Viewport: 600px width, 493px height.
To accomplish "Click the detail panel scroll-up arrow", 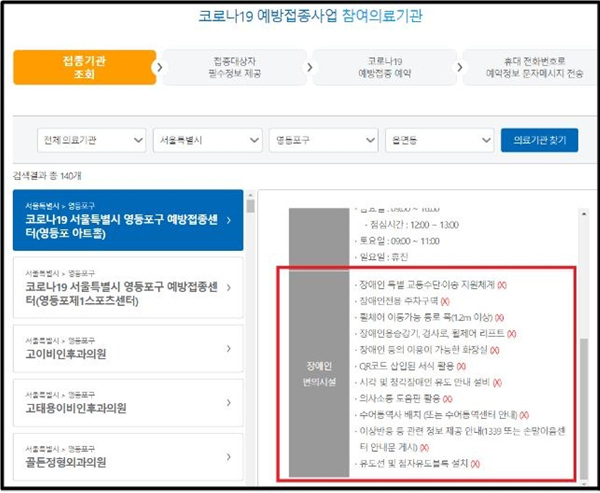I will pos(584,214).
